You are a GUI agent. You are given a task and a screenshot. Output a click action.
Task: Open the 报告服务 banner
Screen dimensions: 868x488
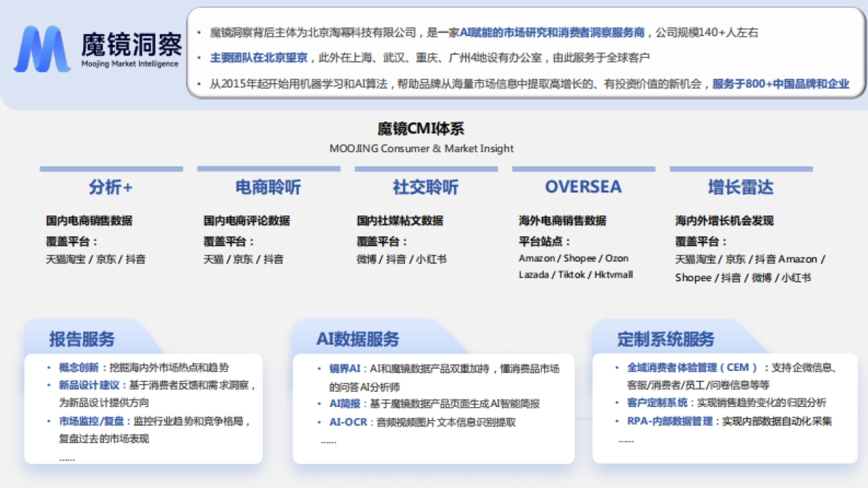click(83, 337)
